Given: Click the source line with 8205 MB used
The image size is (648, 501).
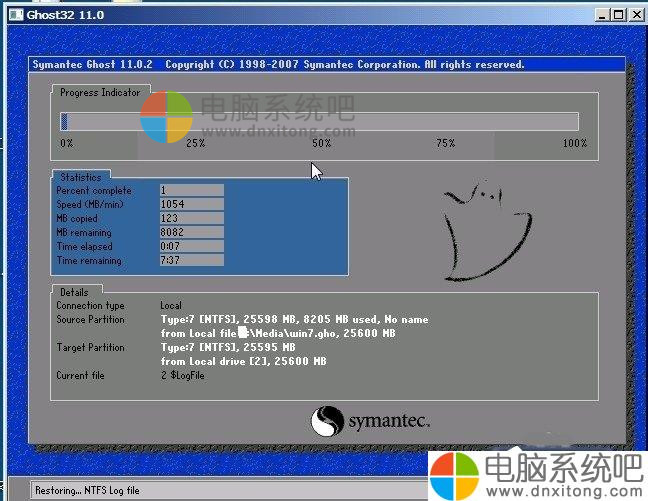Looking at the screenshot, I should pyautogui.click(x=294, y=320).
